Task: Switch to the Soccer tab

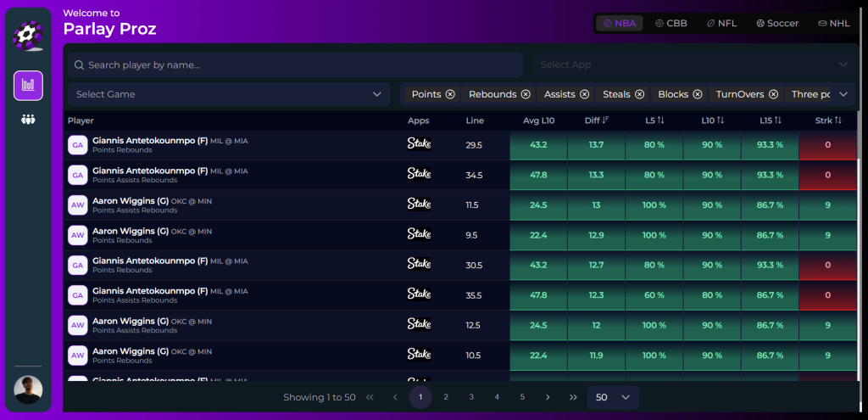Action: [x=777, y=23]
